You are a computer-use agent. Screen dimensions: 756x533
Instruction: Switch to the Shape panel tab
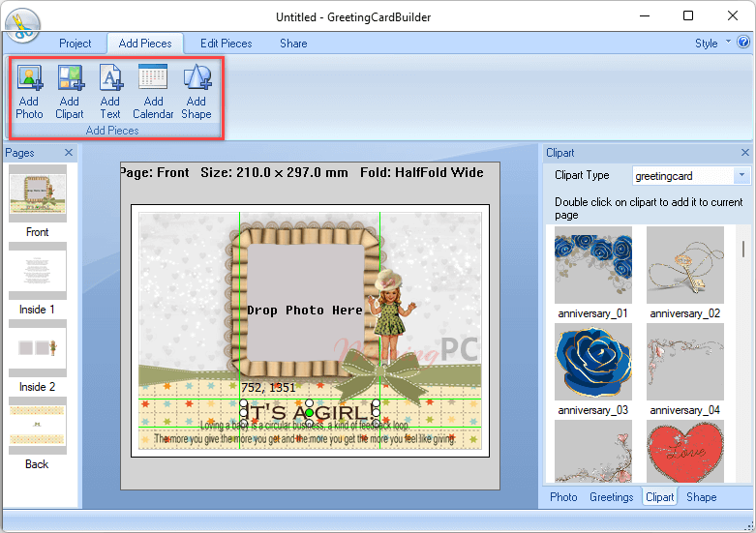(x=701, y=497)
